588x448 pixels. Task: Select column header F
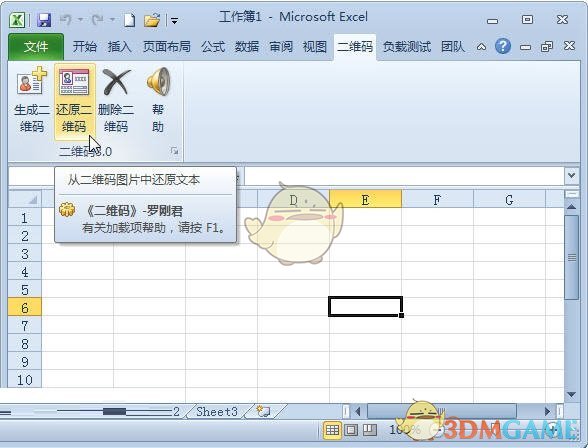pyautogui.click(x=437, y=199)
